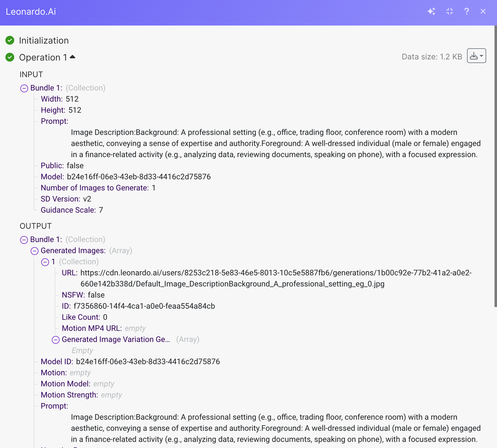Collapse the INPUT Bundle 1 collection
The width and height of the screenshot is (497, 448).
coord(24,88)
